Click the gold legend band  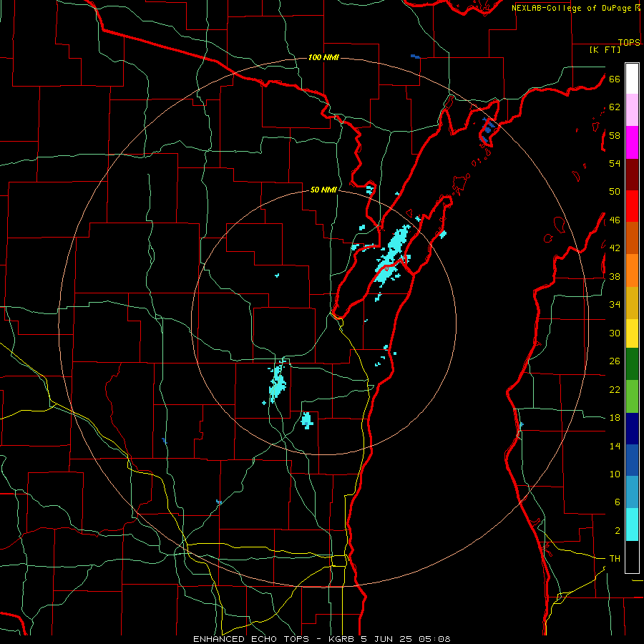tap(632, 303)
